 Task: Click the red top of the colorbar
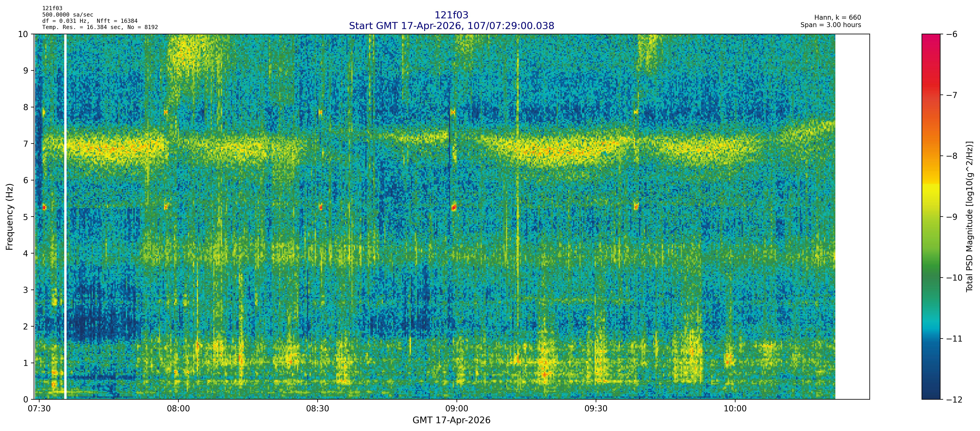pyautogui.click(x=931, y=40)
